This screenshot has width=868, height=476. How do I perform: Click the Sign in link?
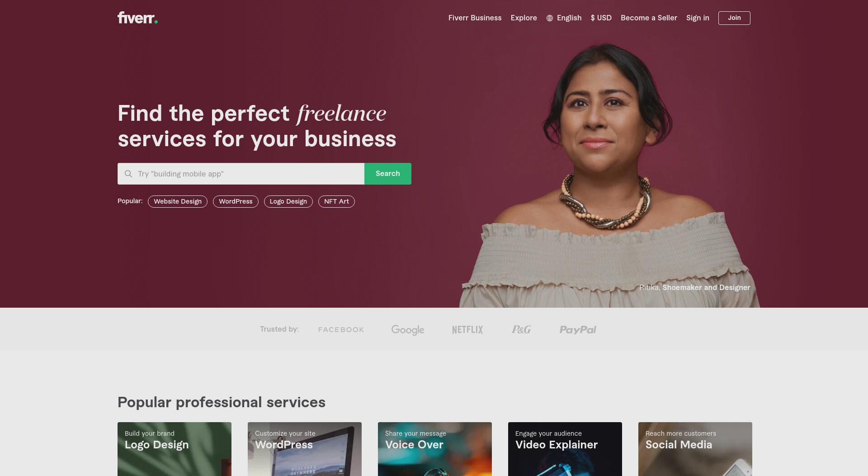tap(698, 18)
